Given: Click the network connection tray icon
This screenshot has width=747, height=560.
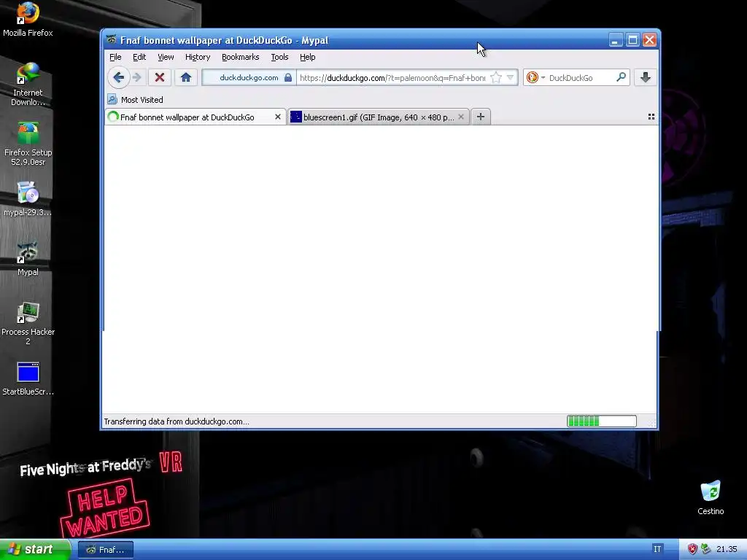Looking at the screenshot, I should tap(705, 549).
